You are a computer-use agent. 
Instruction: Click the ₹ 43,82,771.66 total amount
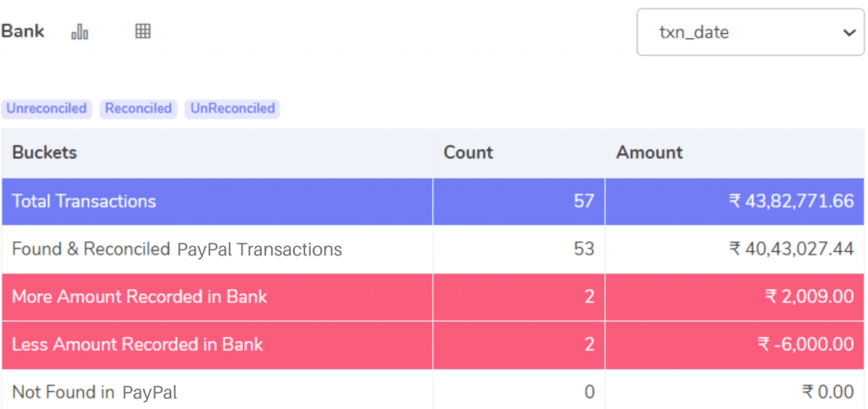click(791, 201)
